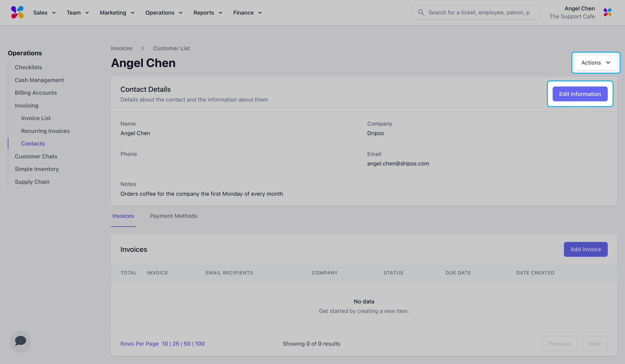
Task: Open the chat bubble support widget
Action: (x=21, y=341)
